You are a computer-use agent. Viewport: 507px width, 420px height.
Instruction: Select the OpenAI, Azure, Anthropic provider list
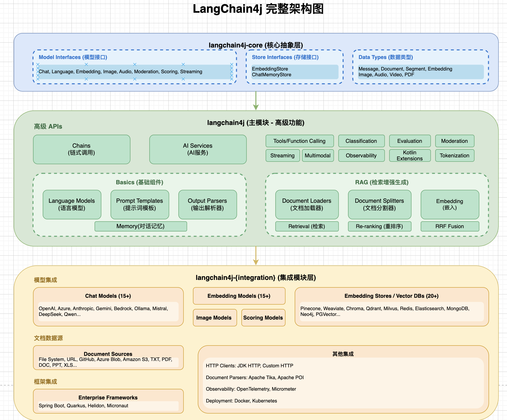pos(108,311)
